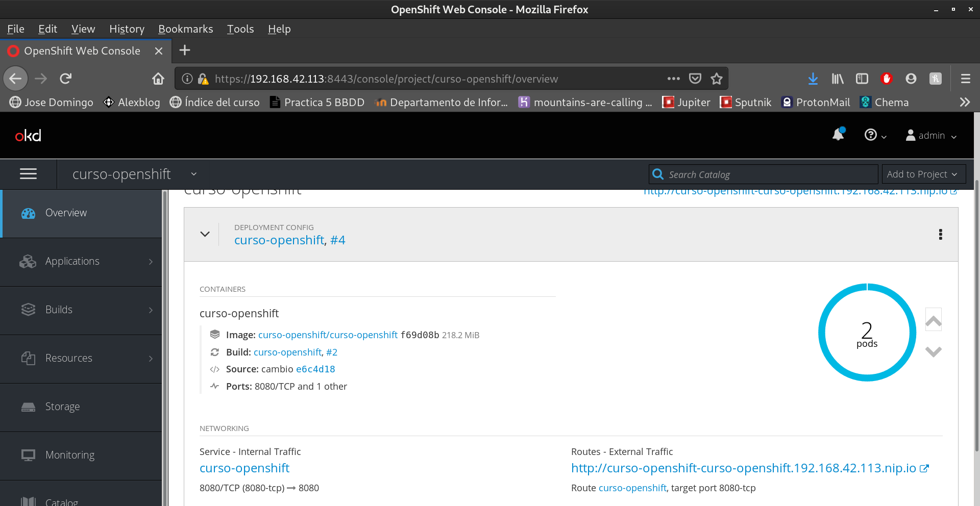This screenshot has width=980, height=506.
Task: Open the external route URL link
Action: click(744, 468)
